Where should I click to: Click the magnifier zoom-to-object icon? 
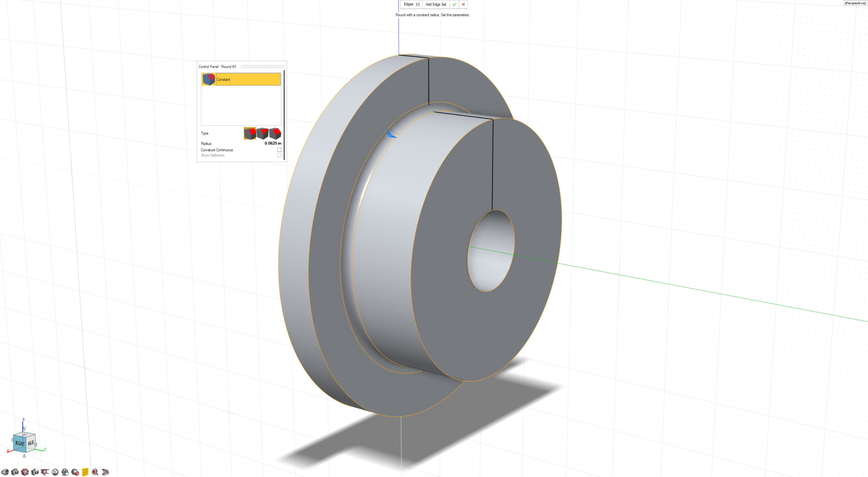(95, 472)
